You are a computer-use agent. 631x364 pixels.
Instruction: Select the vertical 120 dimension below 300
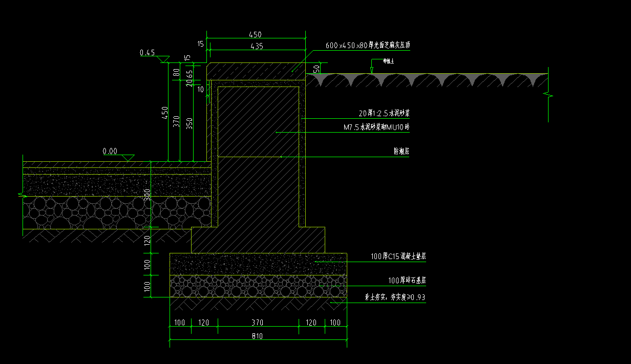tap(148, 241)
